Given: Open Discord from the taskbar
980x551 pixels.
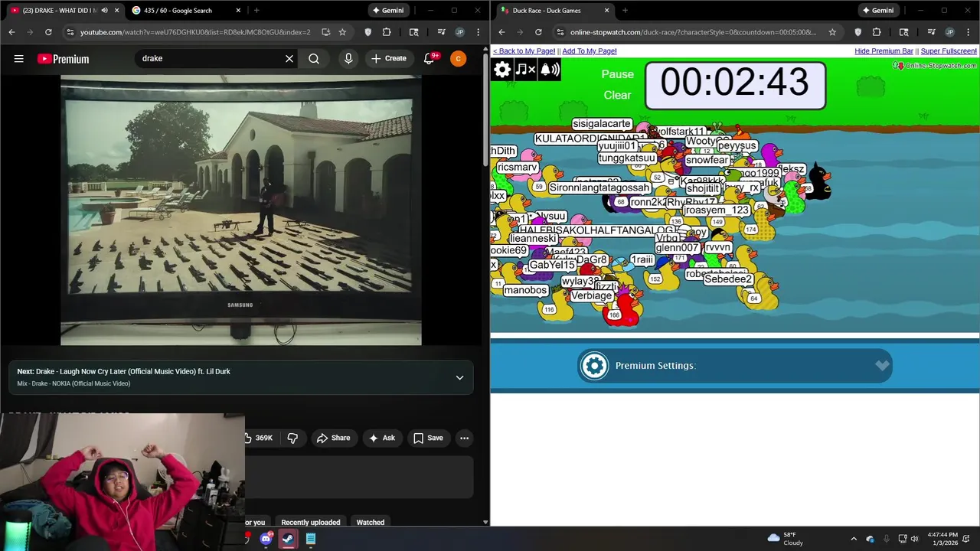Looking at the screenshot, I should coord(266,539).
